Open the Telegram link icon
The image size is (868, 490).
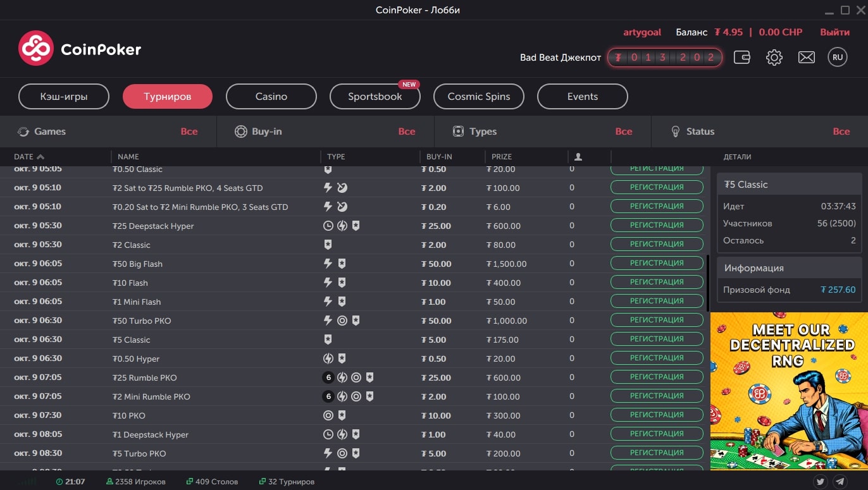[x=840, y=482]
